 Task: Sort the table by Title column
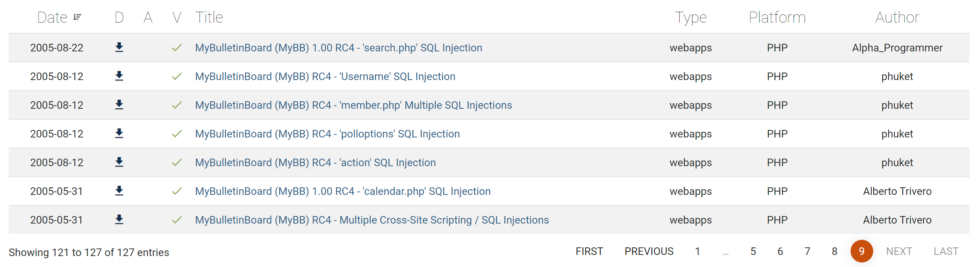[209, 17]
